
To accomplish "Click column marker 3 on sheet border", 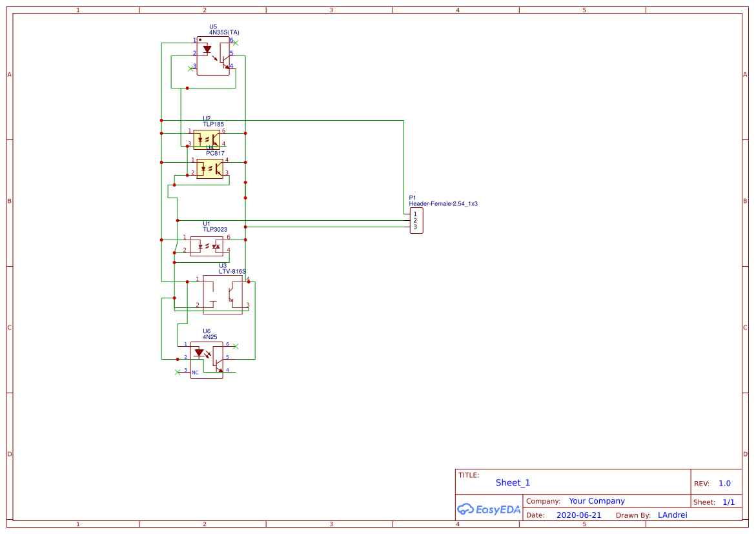I will (331, 10).
